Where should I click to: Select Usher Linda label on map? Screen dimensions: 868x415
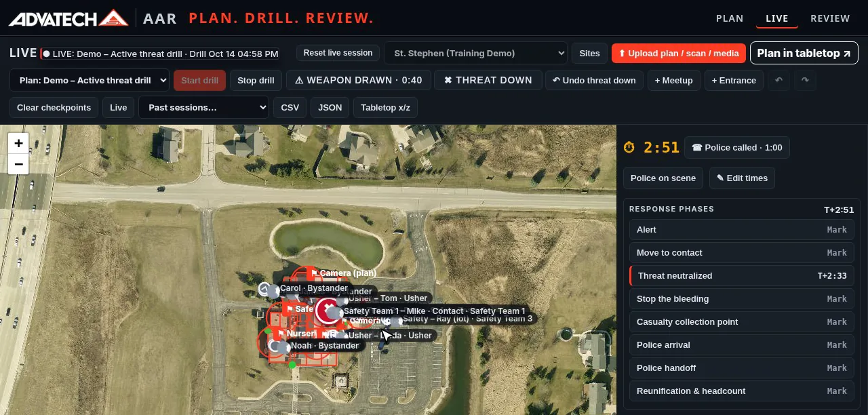tap(390, 335)
